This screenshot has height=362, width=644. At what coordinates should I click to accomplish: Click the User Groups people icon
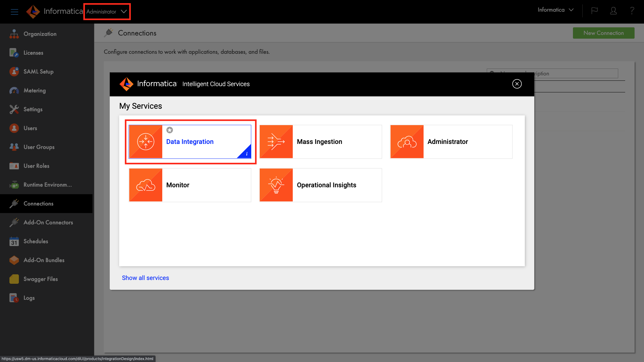point(14,147)
